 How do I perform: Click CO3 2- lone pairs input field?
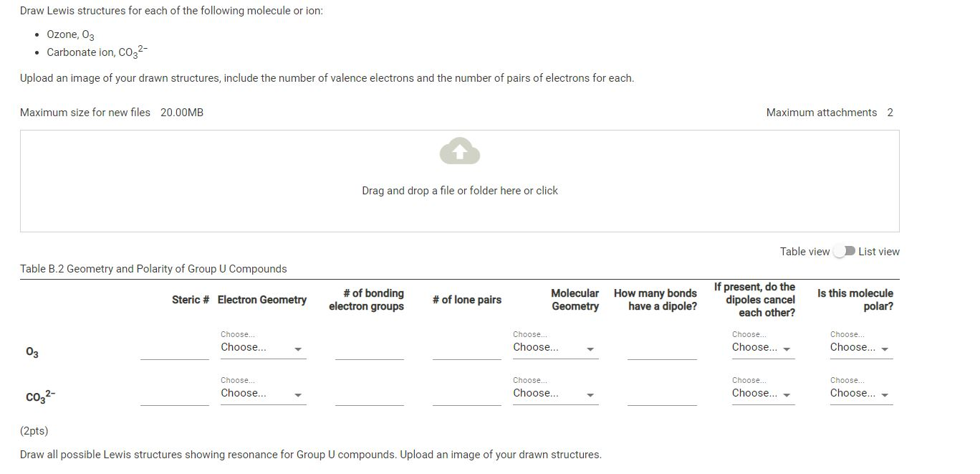click(467, 397)
